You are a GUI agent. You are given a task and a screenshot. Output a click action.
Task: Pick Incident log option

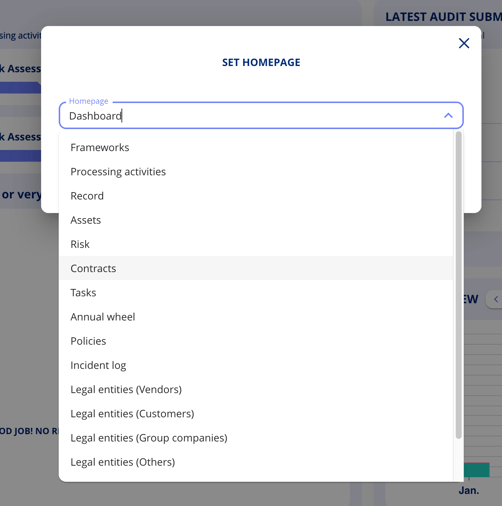click(256, 365)
